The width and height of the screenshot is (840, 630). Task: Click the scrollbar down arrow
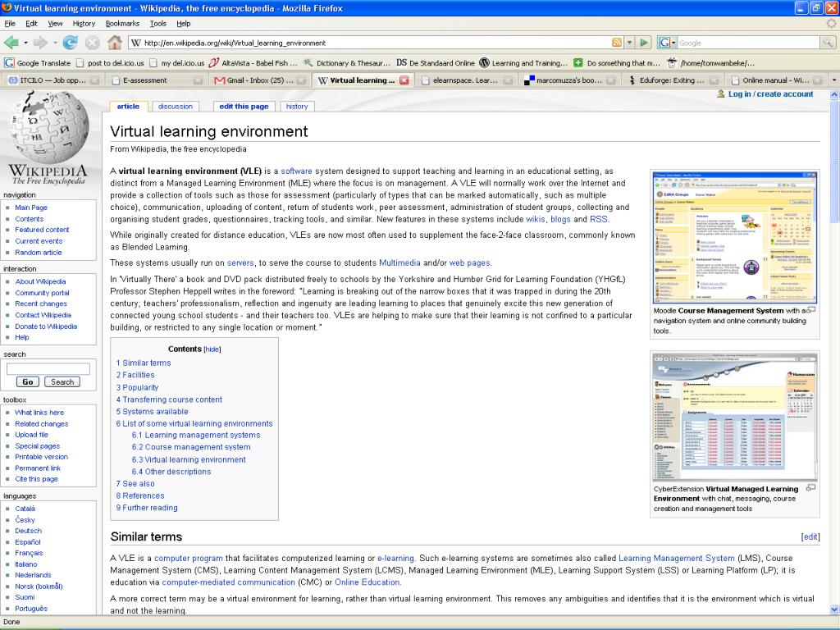tap(834, 609)
